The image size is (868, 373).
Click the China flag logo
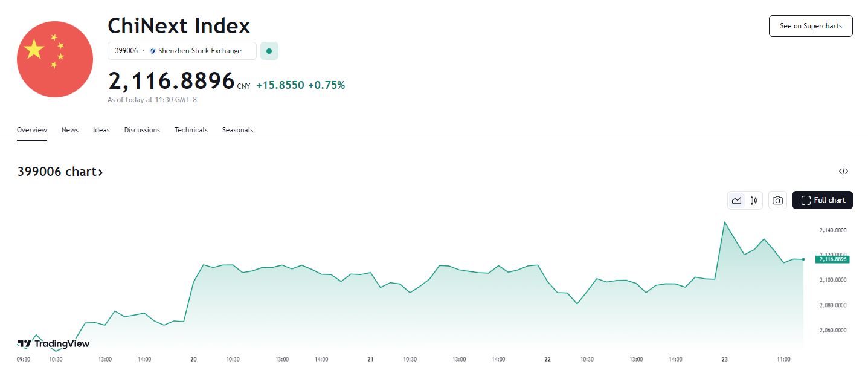coord(55,59)
